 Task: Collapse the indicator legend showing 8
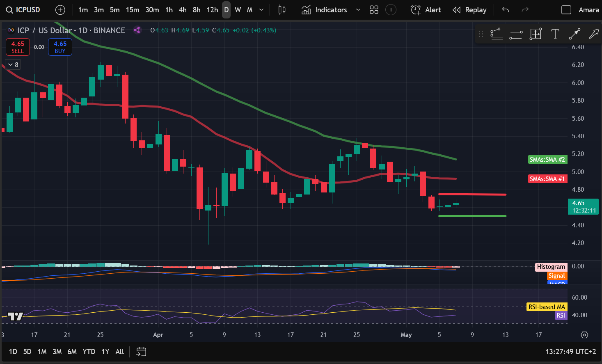point(13,64)
